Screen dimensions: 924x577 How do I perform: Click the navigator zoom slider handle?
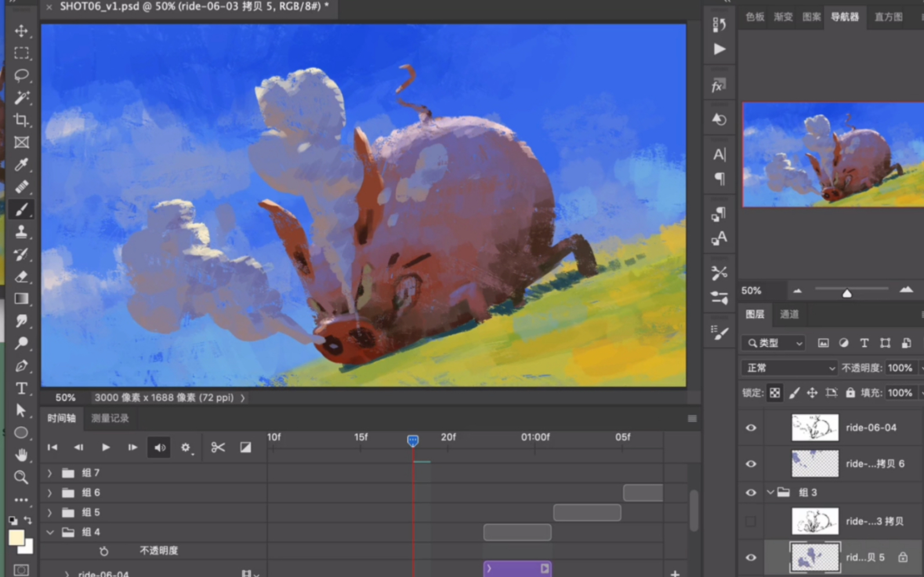[847, 293]
